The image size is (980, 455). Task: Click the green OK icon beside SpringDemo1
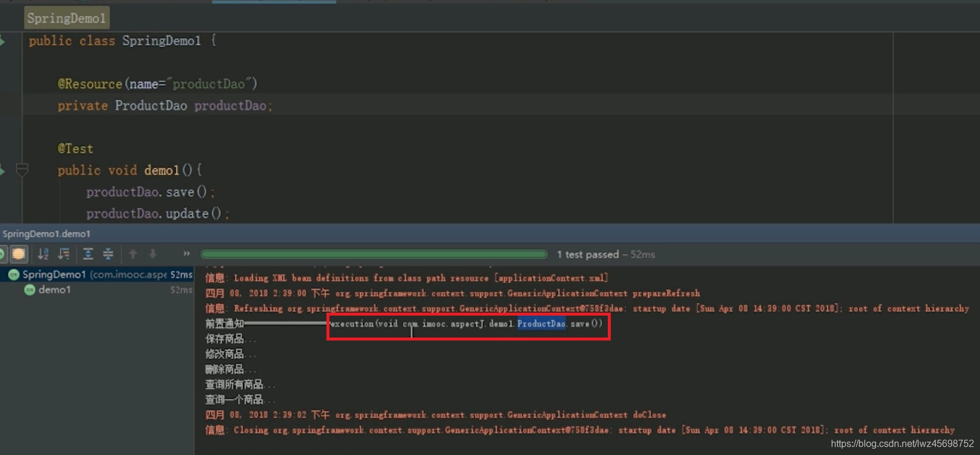(14, 275)
